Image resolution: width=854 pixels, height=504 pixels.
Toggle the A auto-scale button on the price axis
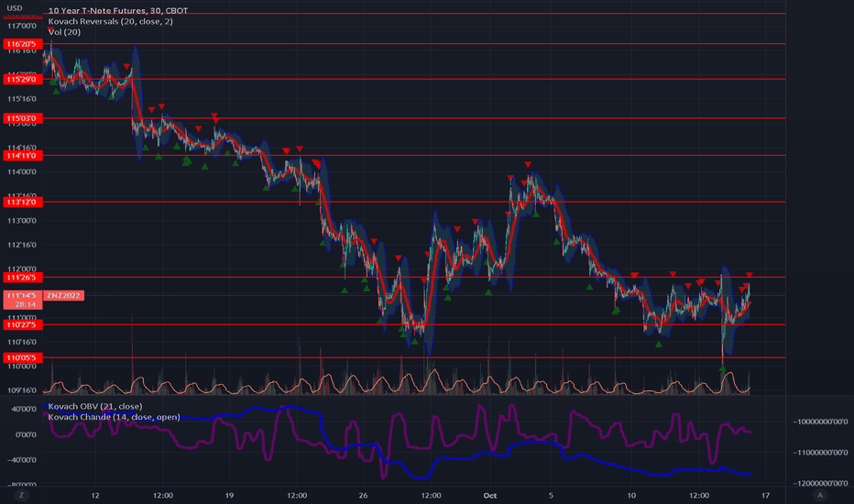click(x=820, y=495)
